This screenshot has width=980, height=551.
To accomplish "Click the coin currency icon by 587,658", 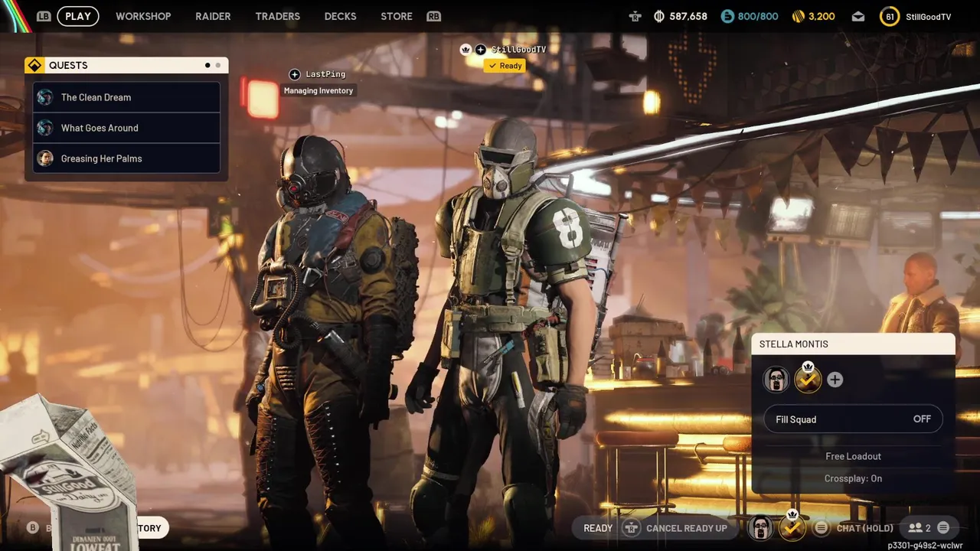I will (x=659, y=16).
